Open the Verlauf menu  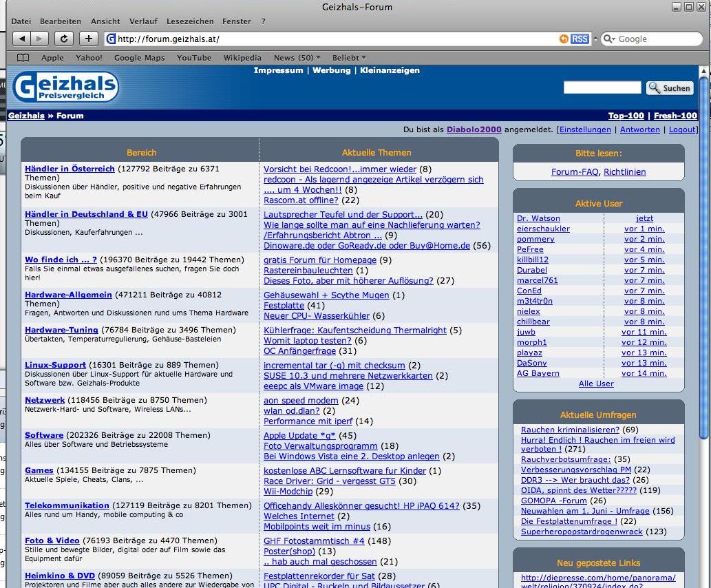(143, 21)
